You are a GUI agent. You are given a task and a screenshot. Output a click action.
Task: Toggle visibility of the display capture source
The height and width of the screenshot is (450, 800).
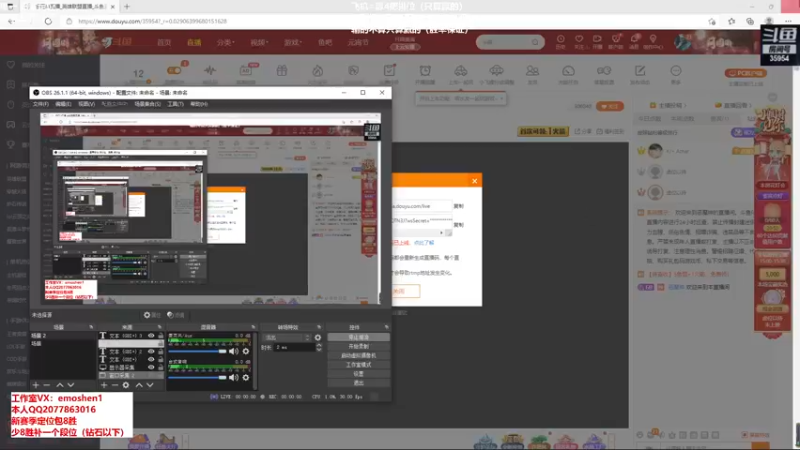151,367
